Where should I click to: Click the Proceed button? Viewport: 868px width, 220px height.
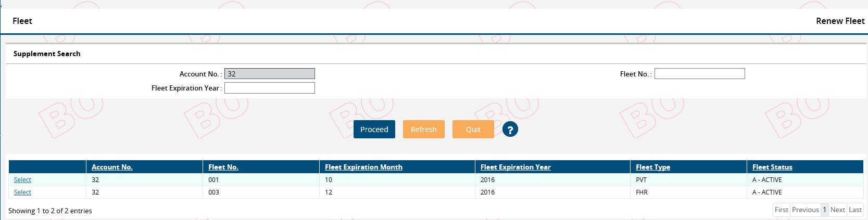click(374, 130)
